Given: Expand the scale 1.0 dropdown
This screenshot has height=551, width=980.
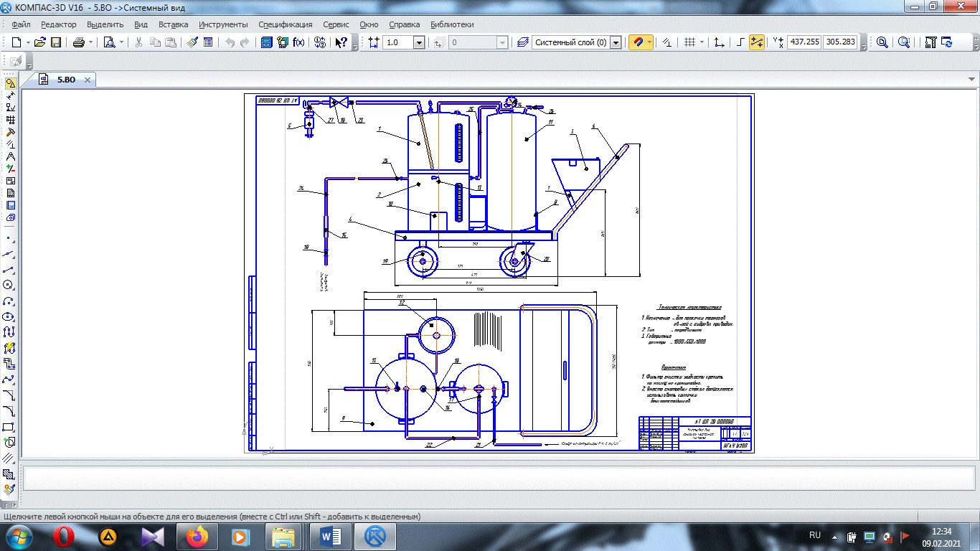Looking at the screenshot, I should pyautogui.click(x=419, y=42).
